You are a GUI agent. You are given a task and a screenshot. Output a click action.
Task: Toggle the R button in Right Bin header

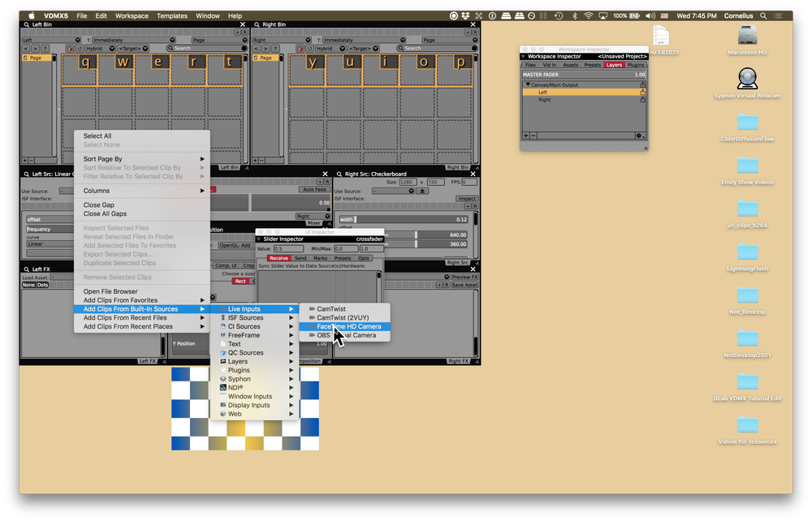(x=475, y=32)
